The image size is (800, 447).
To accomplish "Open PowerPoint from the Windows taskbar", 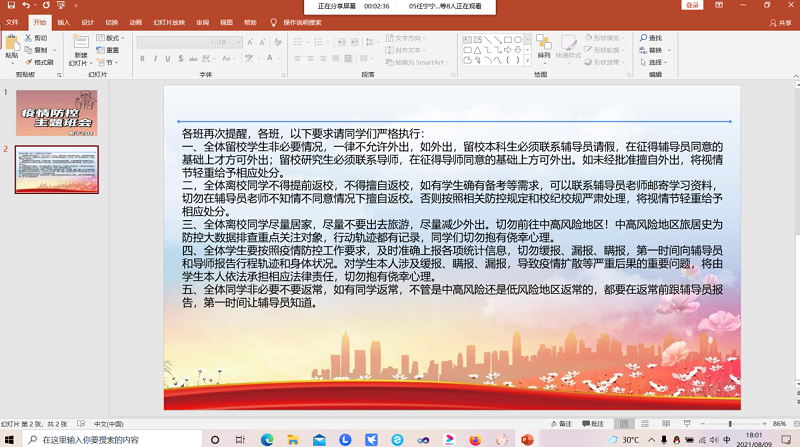I will (x=527, y=439).
